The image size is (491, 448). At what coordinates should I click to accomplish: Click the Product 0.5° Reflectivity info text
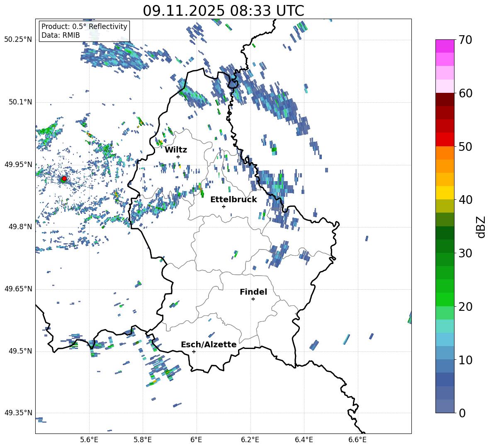[84, 27]
